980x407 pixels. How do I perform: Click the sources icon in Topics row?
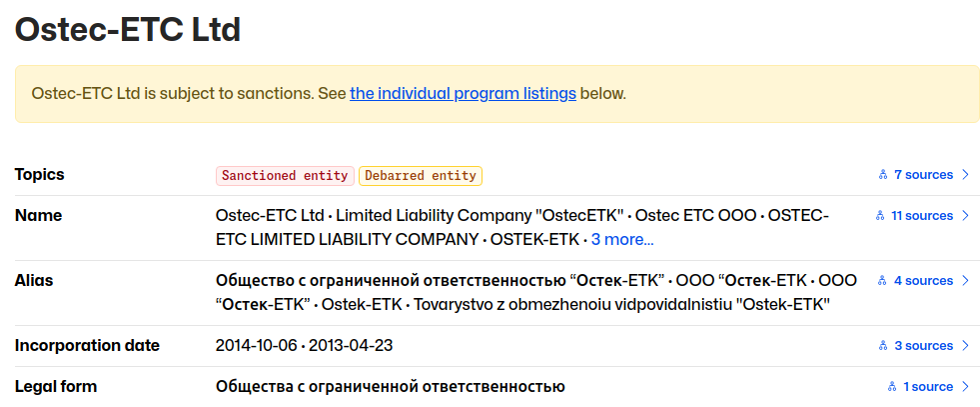882,175
